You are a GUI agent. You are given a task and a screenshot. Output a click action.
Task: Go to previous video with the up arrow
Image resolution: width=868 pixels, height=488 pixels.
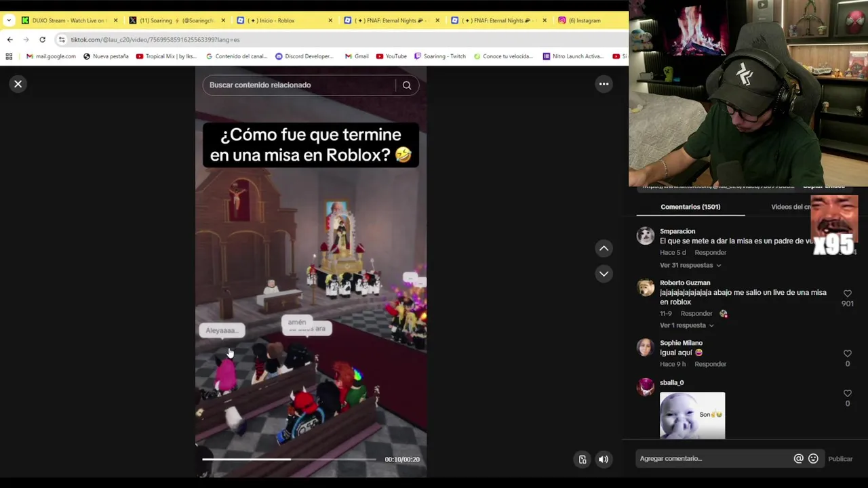pyautogui.click(x=604, y=249)
